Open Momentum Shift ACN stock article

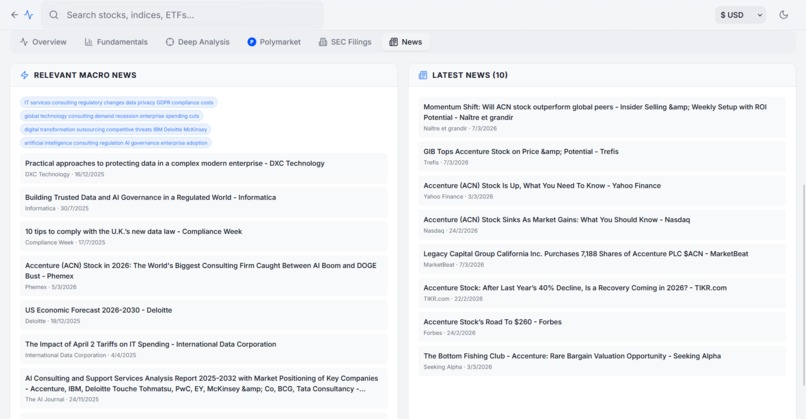[602, 117]
